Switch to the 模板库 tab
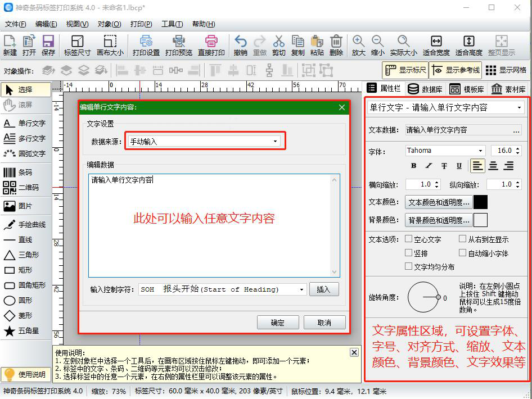Image resolution: width=532 pixels, height=399 pixels. [467, 89]
